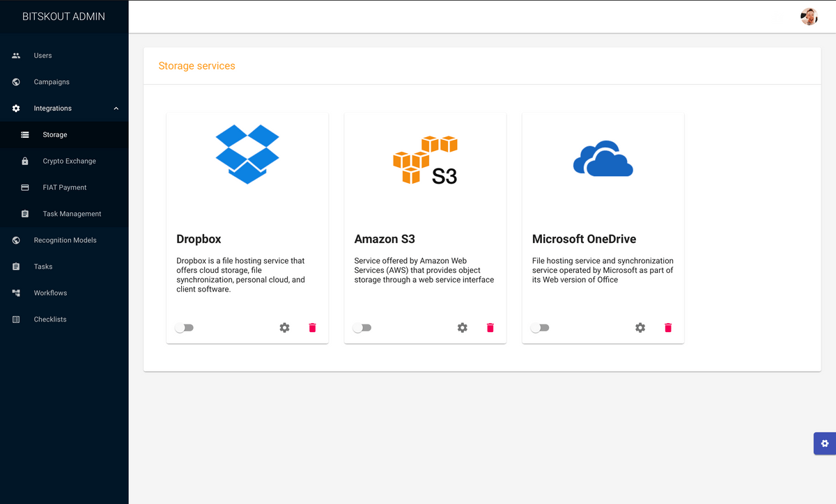Delete the Amazon S3 integration
Viewport: 836px width, 504px height.
click(x=490, y=328)
